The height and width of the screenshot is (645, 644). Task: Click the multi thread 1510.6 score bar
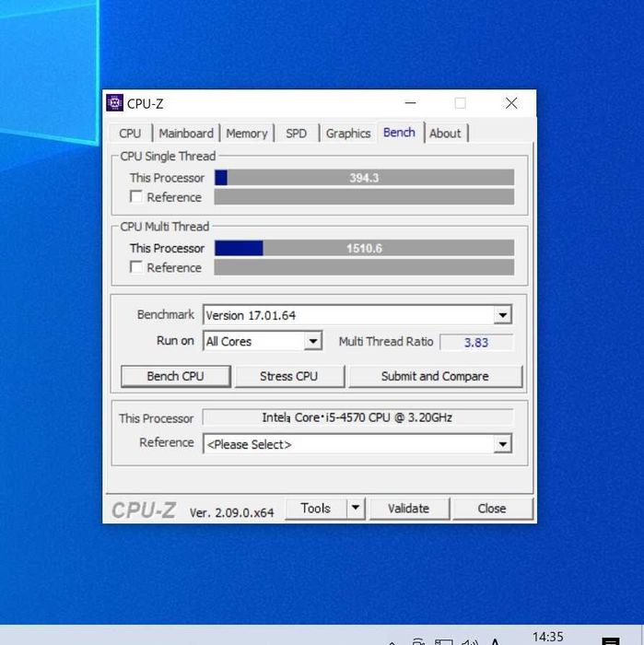364,248
